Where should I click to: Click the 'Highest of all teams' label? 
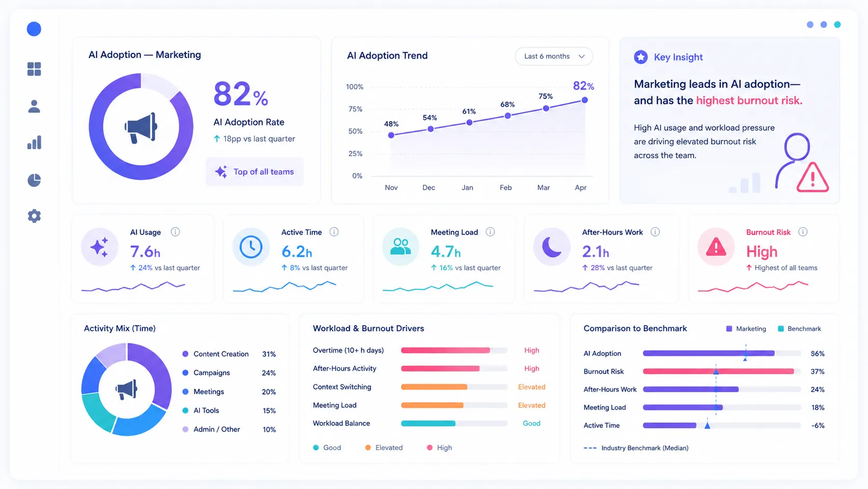(x=786, y=268)
